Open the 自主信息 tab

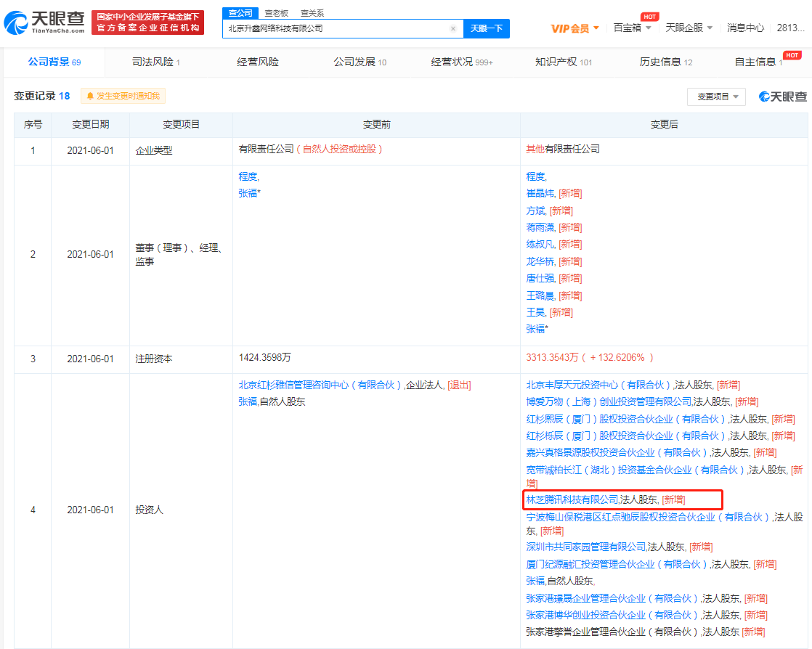(758, 62)
